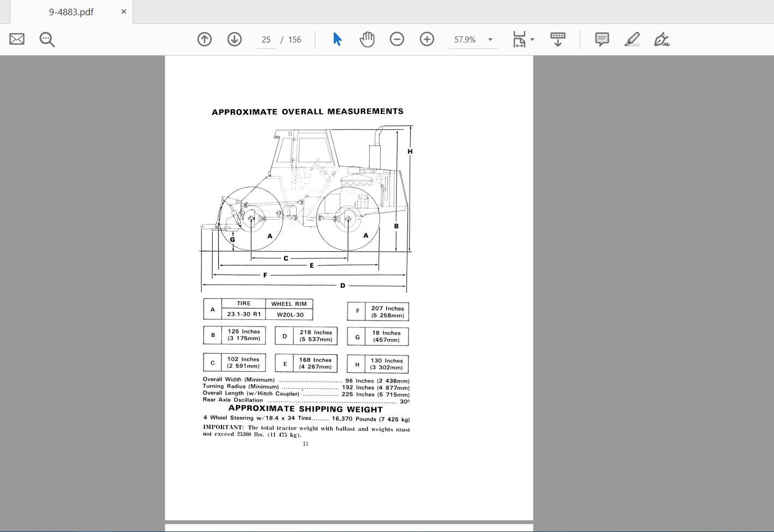Viewport: 774px width, 532px height.
Task: Go to the previous page
Action: [205, 39]
